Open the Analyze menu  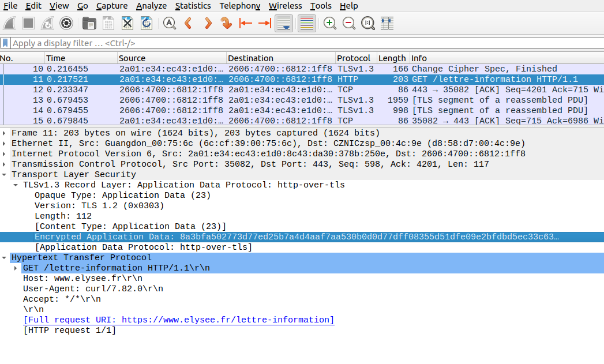[151, 6]
